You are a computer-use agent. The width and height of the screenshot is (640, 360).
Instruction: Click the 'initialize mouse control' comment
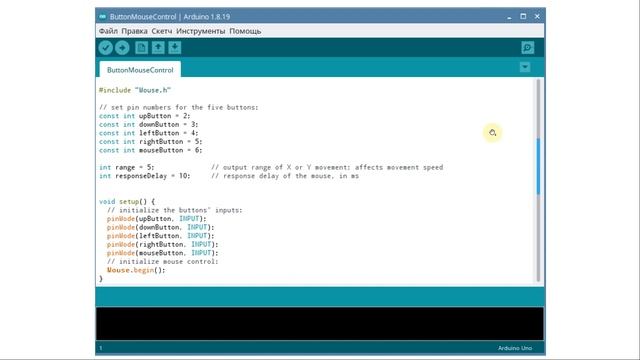point(162,262)
